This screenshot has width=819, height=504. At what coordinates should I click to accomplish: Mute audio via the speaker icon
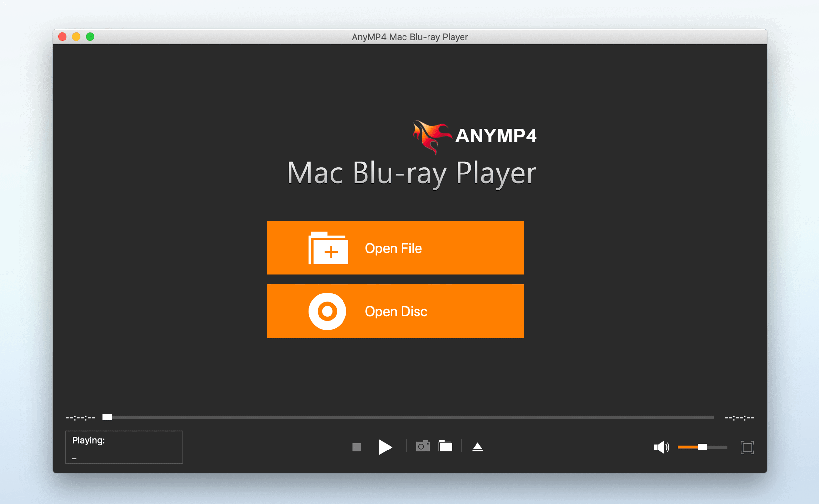[x=662, y=447]
